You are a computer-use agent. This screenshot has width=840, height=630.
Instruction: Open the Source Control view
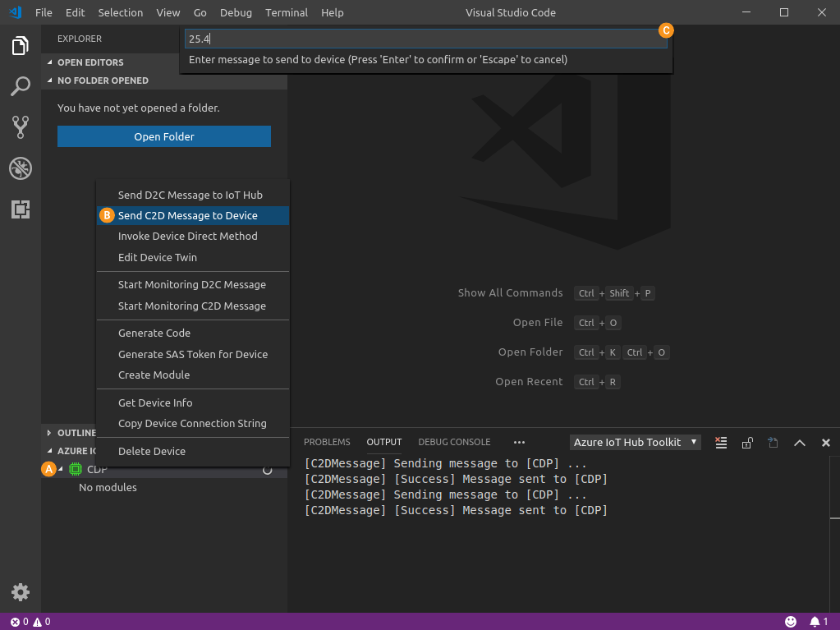point(21,127)
